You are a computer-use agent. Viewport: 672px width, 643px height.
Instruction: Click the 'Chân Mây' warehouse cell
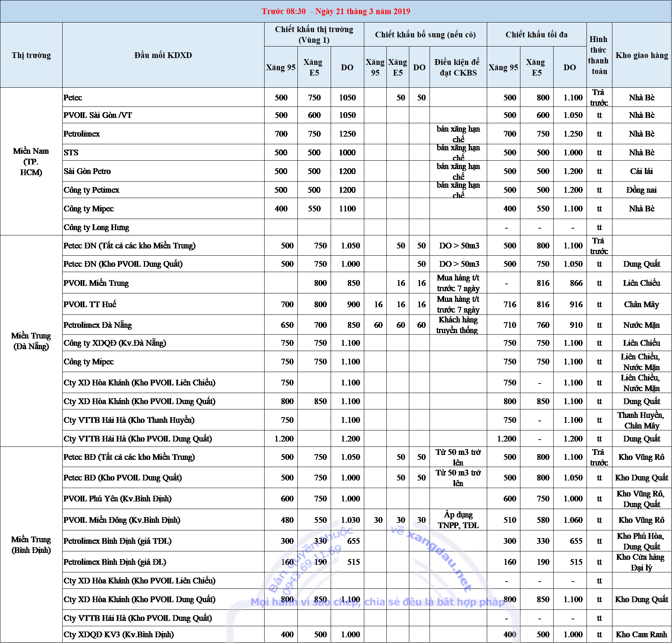[x=641, y=304]
